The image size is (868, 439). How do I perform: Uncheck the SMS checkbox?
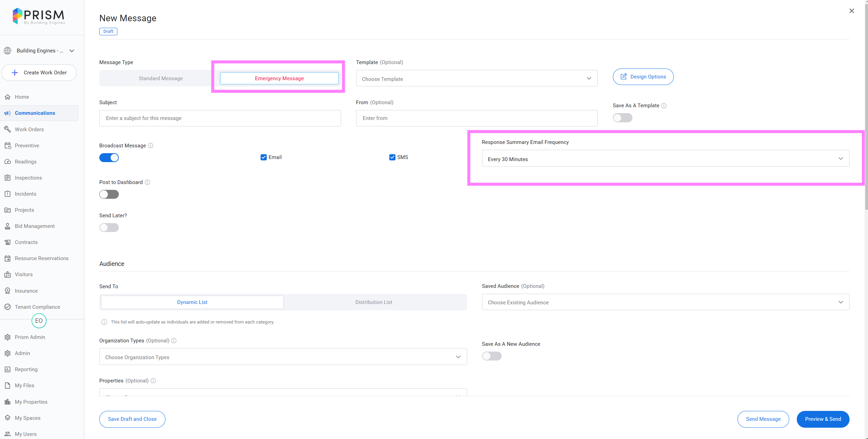point(392,157)
